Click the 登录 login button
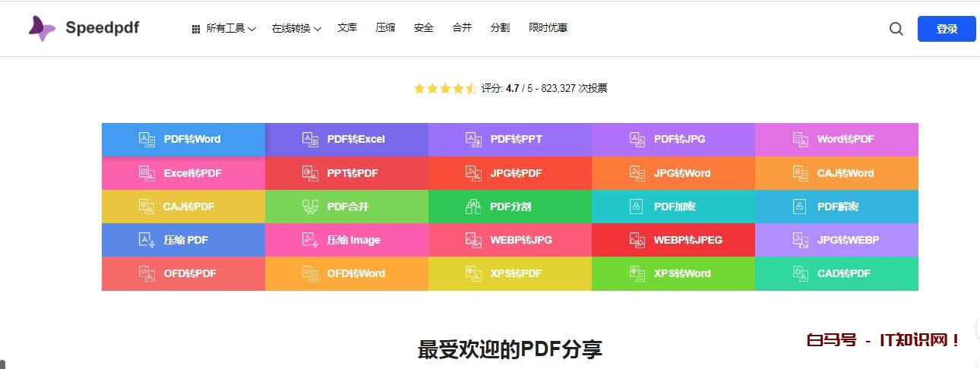Screen dimensions: 980x369 (947, 29)
